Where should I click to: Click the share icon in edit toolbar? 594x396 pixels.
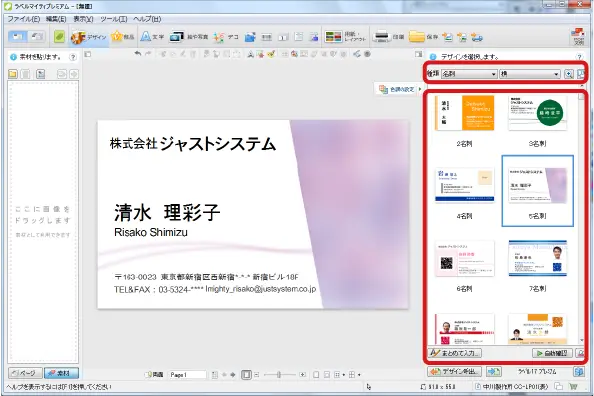click(357, 54)
